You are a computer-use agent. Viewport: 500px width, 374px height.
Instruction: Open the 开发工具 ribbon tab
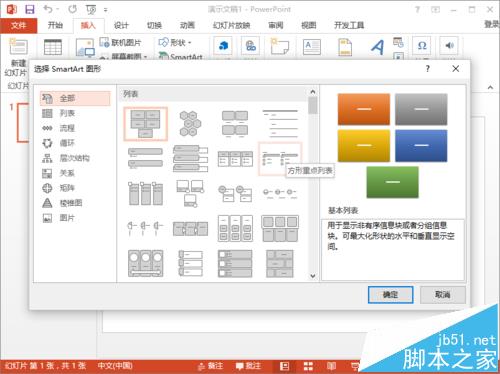[x=349, y=25]
